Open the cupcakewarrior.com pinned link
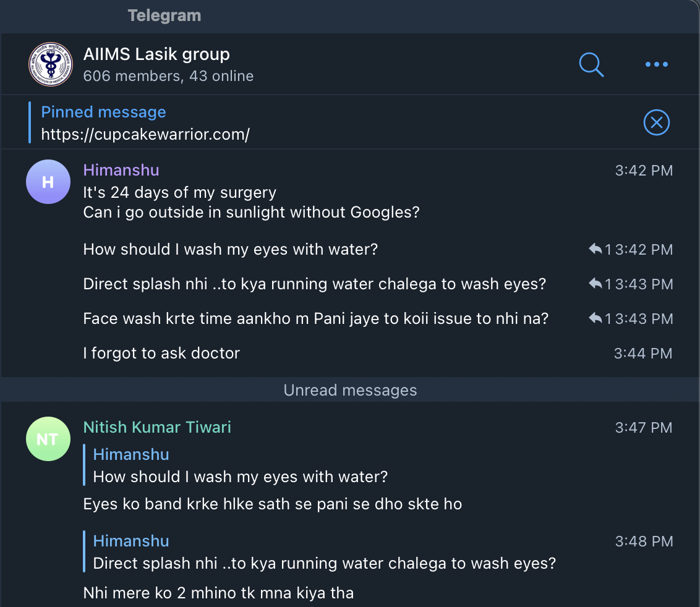This screenshot has height=607, width=700. 145,134
